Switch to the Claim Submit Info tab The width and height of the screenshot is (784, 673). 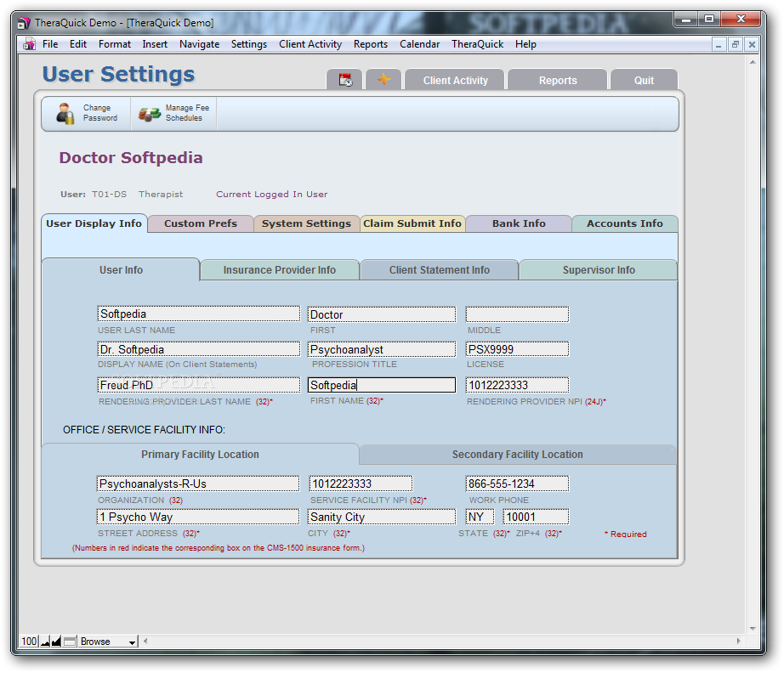point(412,223)
